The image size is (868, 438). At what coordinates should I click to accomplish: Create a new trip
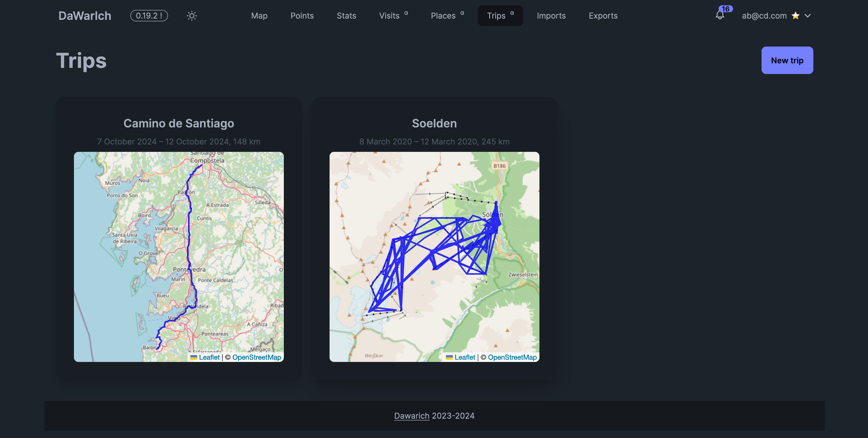(x=787, y=60)
